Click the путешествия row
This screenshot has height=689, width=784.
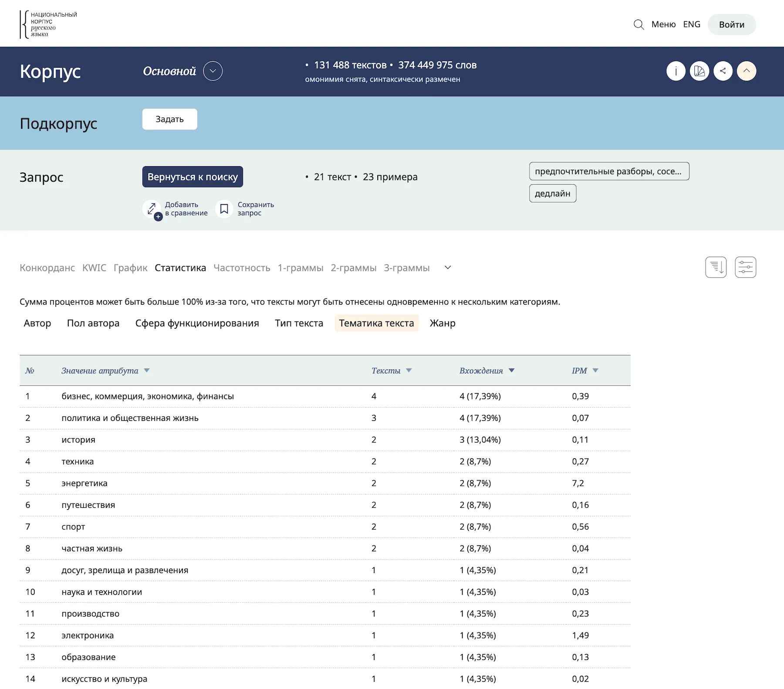click(x=325, y=505)
